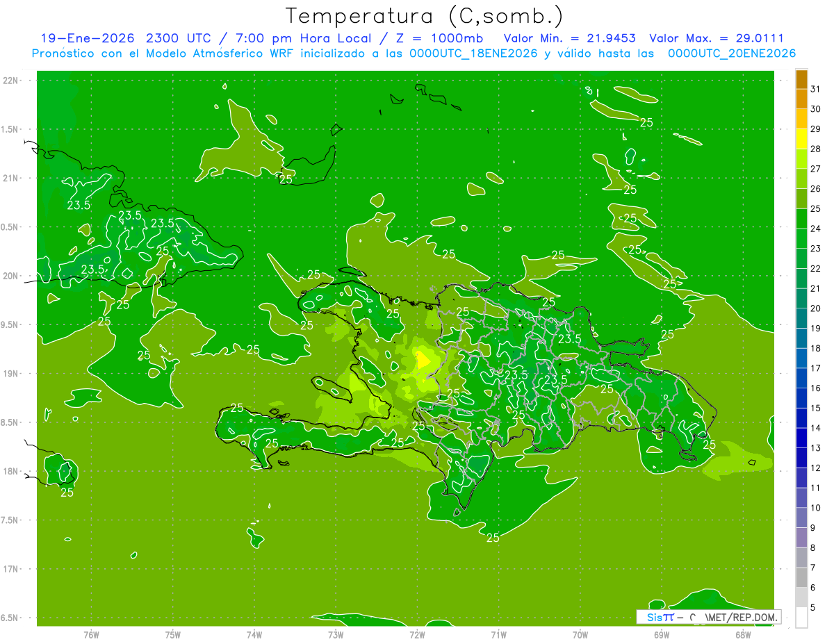
Task: Click the colorbar label '31'
Action: (815, 89)
